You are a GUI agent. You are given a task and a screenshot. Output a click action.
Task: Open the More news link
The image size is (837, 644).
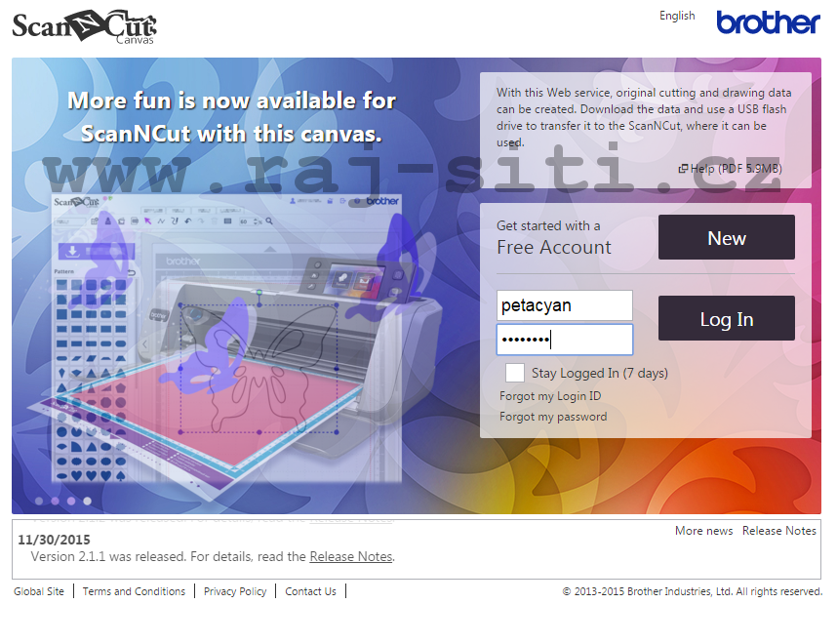[703, 531]
